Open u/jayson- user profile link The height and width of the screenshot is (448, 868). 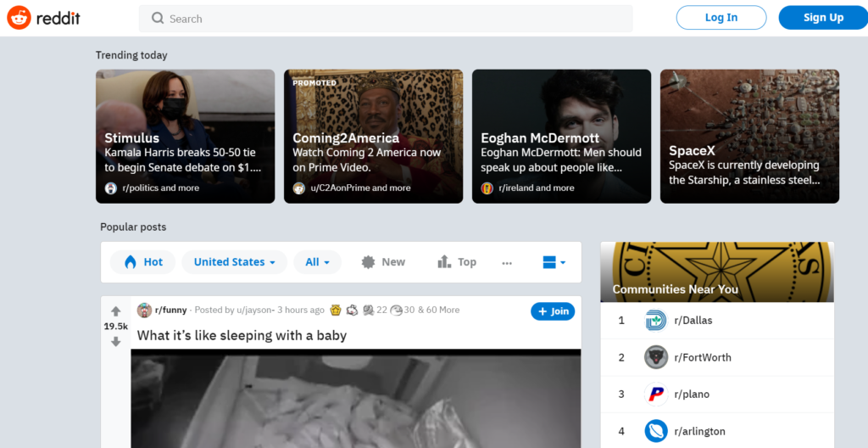[x=254, y=310]
